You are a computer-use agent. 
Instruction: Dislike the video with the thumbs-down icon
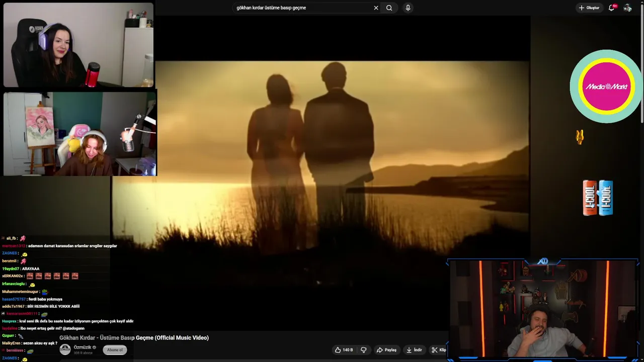coord(364,350)
